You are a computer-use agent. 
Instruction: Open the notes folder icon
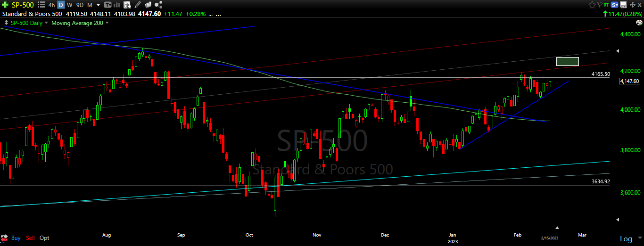pos(148,5)
